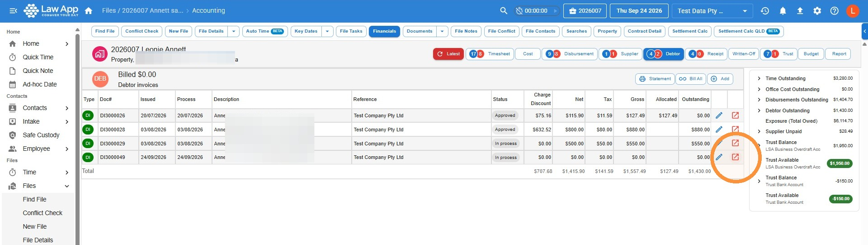868x245 pixels.
Task: Open the help question mark icon
Action: coord(835,10)
